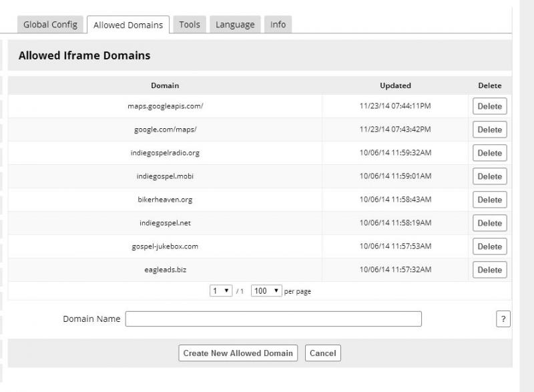Viewport: 534px width, 392px height.
Task: Click the Cancel button
Action: [322, 353]
